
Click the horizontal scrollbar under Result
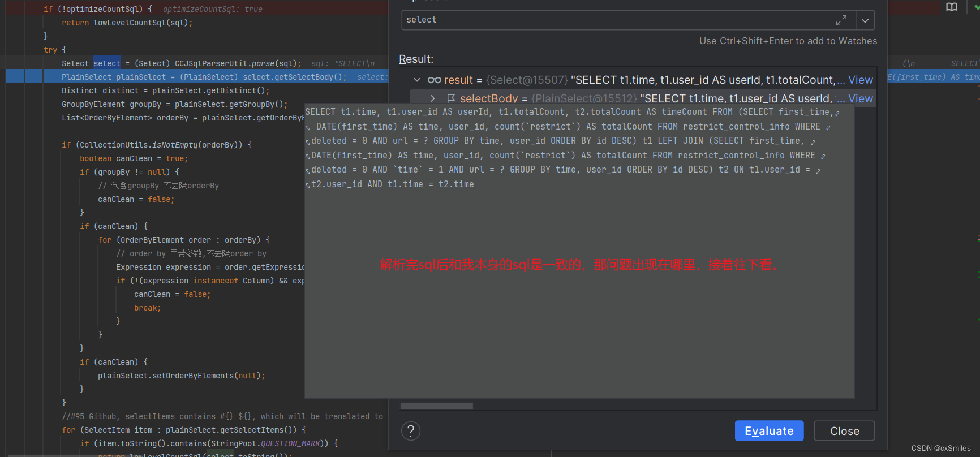(x=437, y=406)
